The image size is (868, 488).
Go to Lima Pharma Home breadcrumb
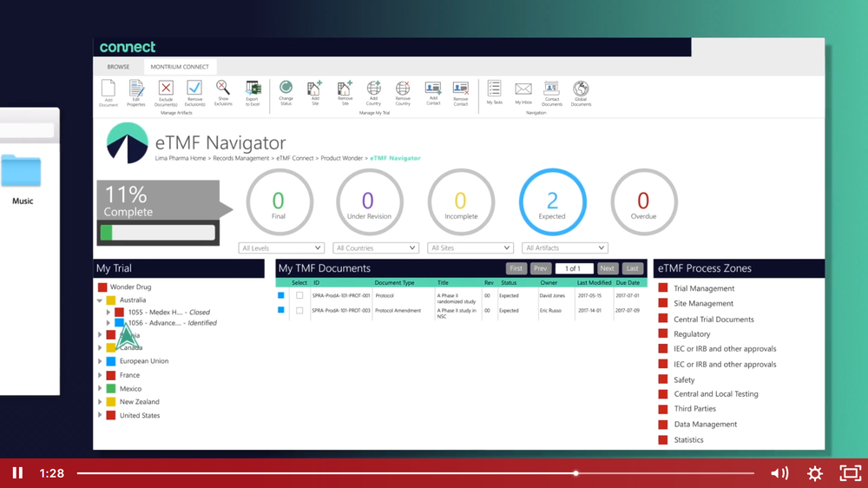click(180, 158)
